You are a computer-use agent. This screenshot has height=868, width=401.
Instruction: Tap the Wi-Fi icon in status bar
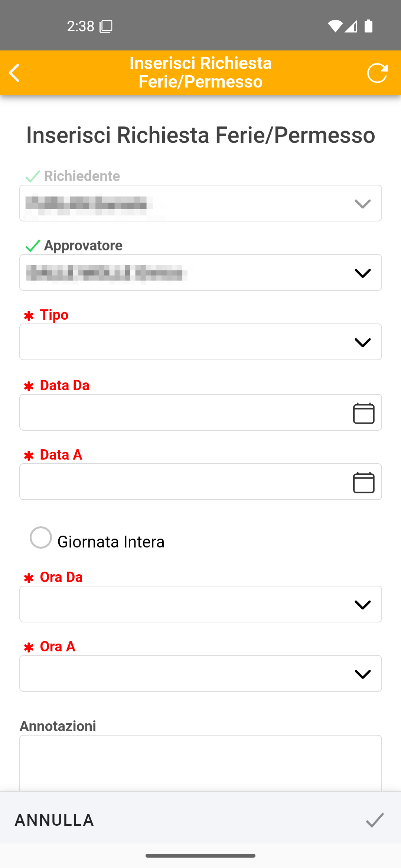(335, 26)
